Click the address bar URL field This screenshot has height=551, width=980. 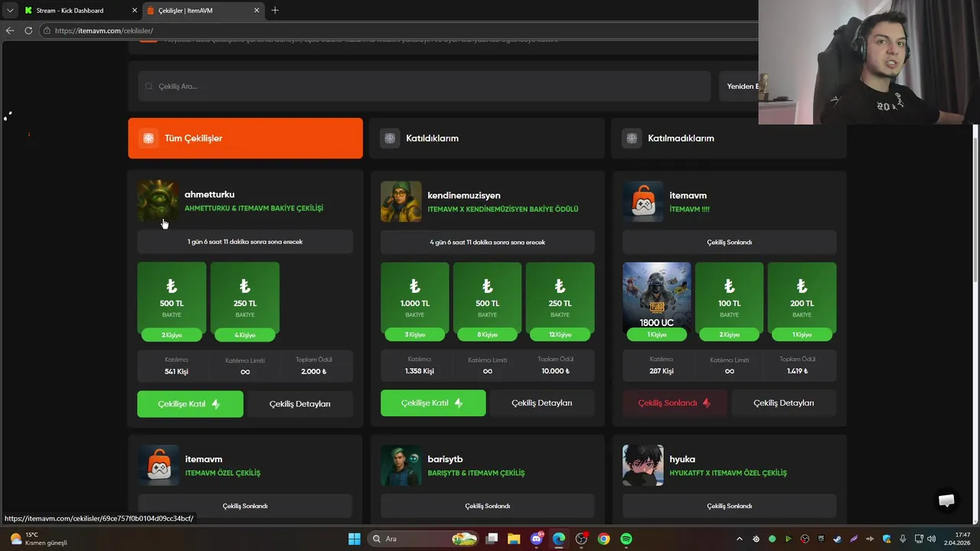(x=398, y=31)
